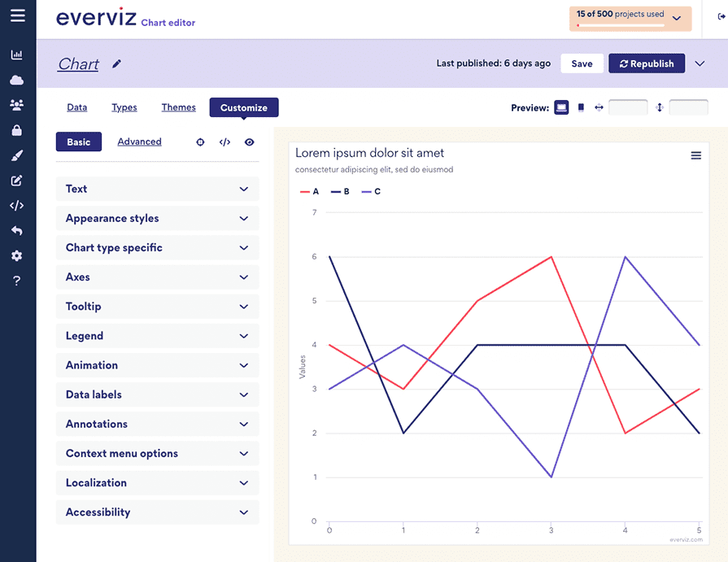Switch to the Themes tab

(178, 107)
